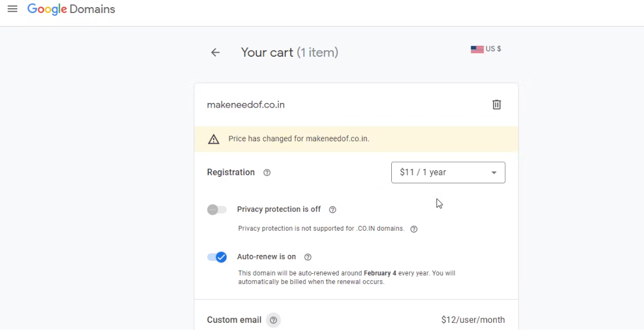This screenshot has width=644, height=330.
Task: Click the Registration label
Action: tap(231, 173)
